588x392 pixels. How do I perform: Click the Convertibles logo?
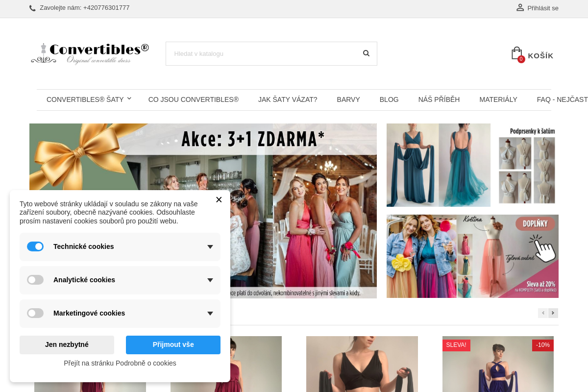(x=90, y=53)
